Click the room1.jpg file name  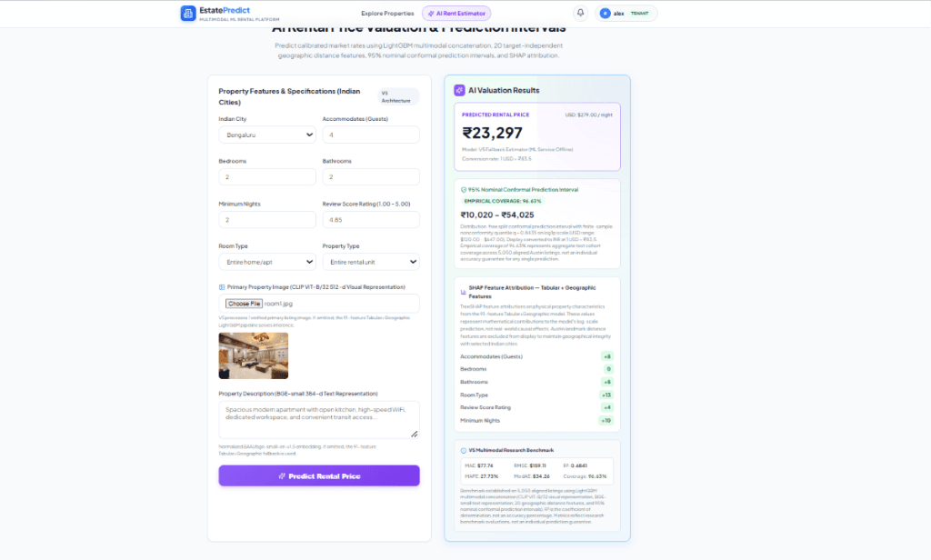pyautogui.click(x=278, y=304)
